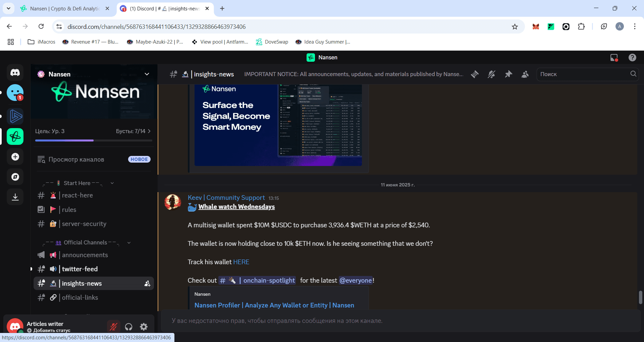The width and height of the screenshot is (644, 342).
Task: Open the inbox icon in top bar
Action: click(614, 58)
